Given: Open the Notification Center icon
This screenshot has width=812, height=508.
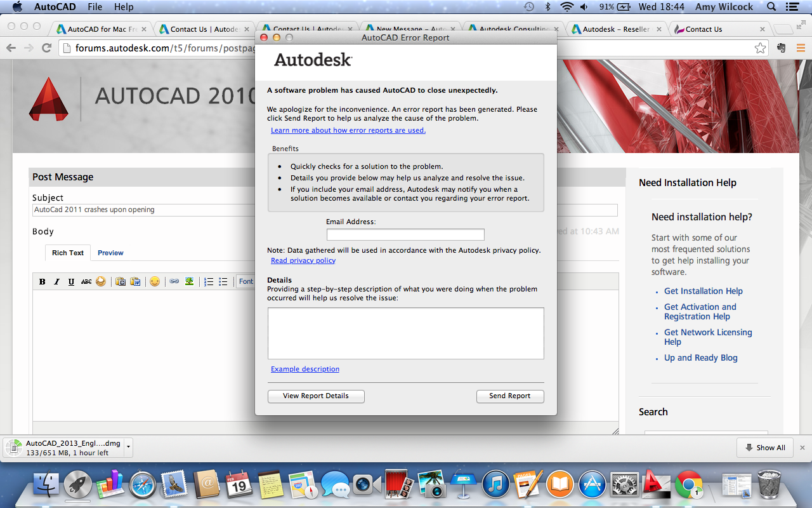Looking at the screenshot, I should 792,7.
